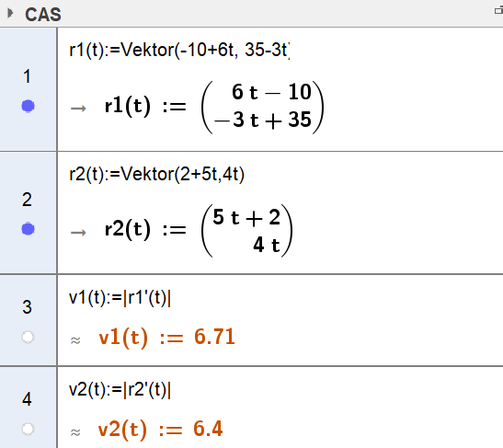
Task: Click the r2(t) vector output
Action: pyautogui.click(x=199, y=230)
